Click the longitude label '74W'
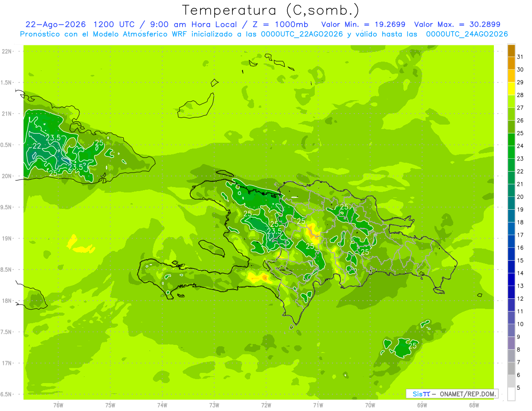Screen dimensions: 532x411 162,405
